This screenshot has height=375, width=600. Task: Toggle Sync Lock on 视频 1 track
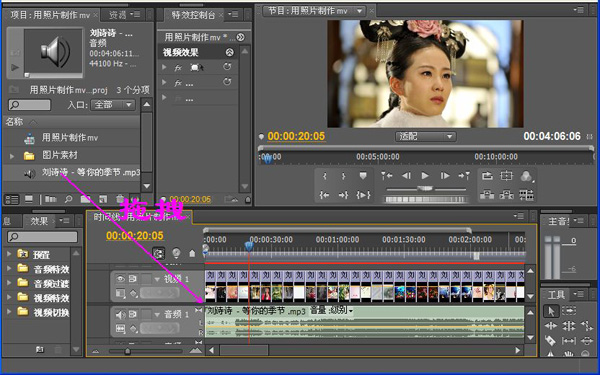click(x=133, y=279)
